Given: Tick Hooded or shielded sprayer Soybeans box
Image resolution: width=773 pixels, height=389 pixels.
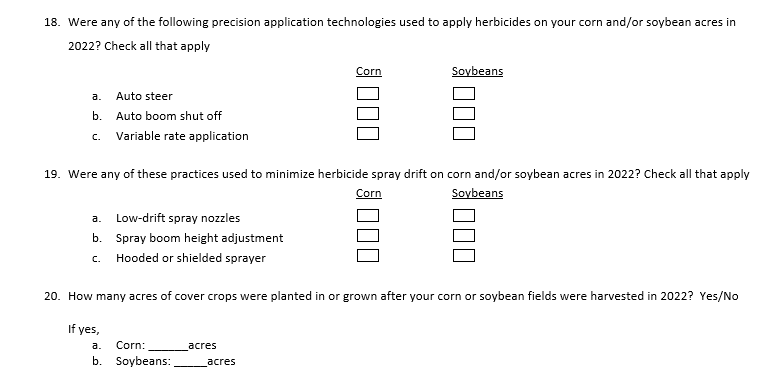Looking at the screenshot, I should click(464, 255).
